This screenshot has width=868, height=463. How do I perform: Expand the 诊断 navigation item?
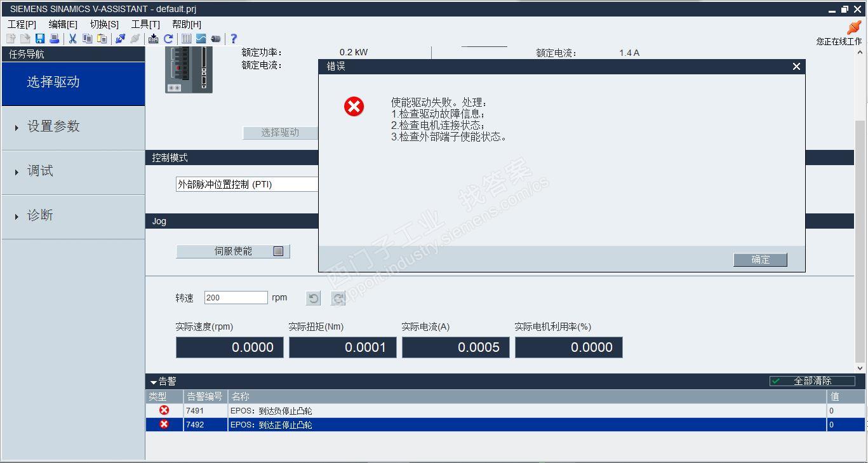(x=74, y=217)
